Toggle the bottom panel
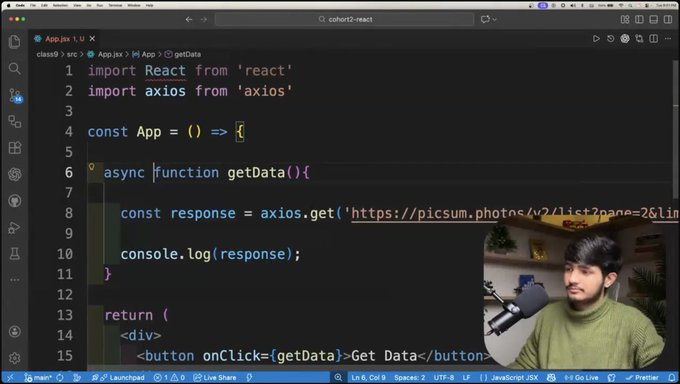Viewport: 680px width, 384px height. (654, 19)
